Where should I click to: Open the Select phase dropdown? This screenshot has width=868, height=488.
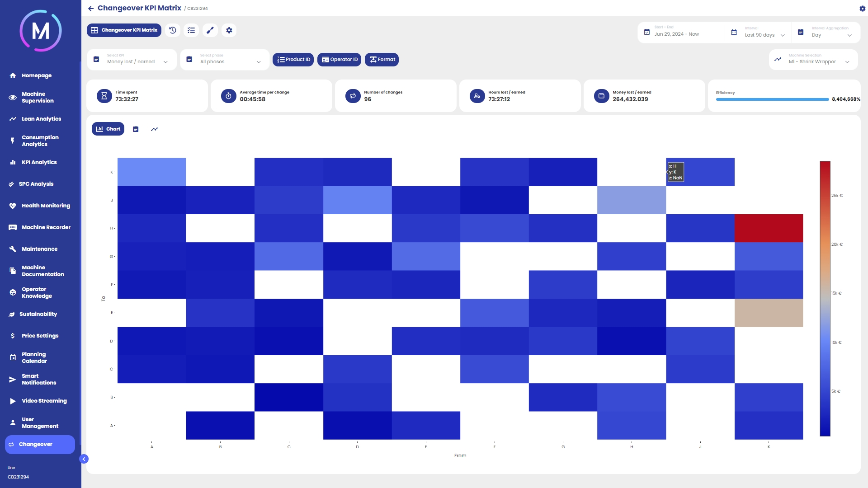[225, 60]
